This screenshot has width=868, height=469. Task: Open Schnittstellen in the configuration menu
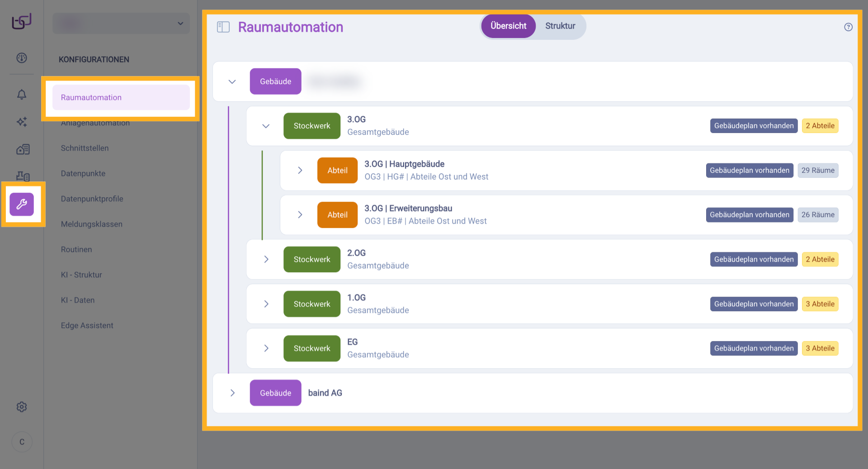[x=85, y=148]
